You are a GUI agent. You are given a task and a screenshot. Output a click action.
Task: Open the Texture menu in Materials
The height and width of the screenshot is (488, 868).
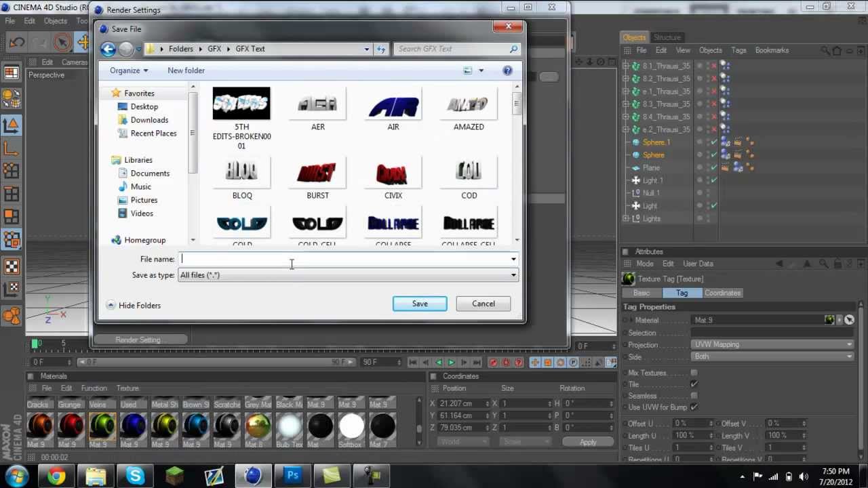tap(127, 388)
